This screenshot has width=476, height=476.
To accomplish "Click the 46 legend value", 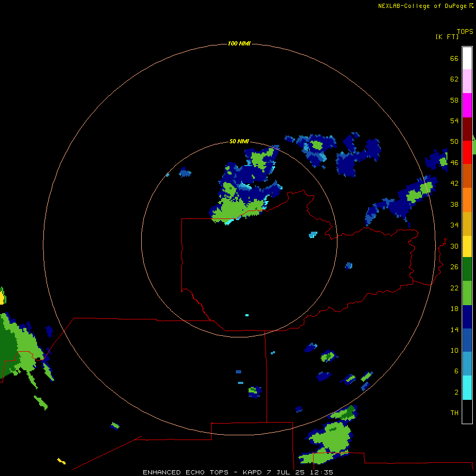I will (x=454, y=163).
